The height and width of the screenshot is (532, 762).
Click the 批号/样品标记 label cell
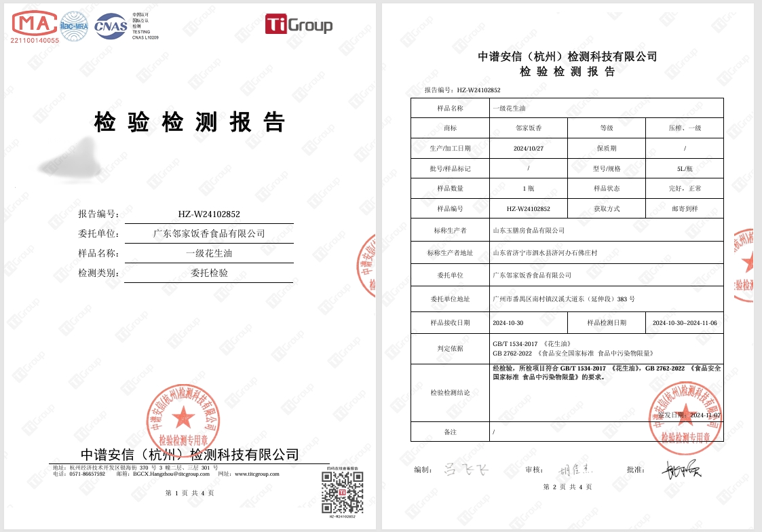[x=450, y=168]
